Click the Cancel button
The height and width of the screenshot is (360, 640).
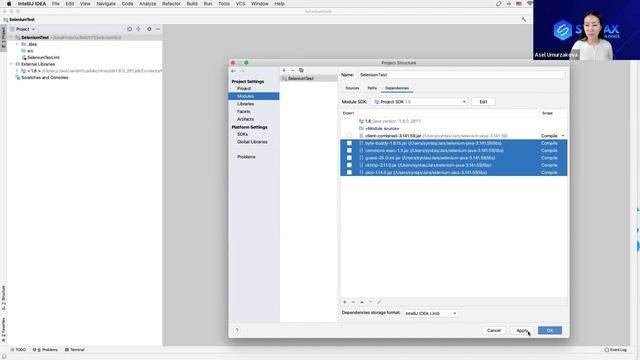click(494, 331)
